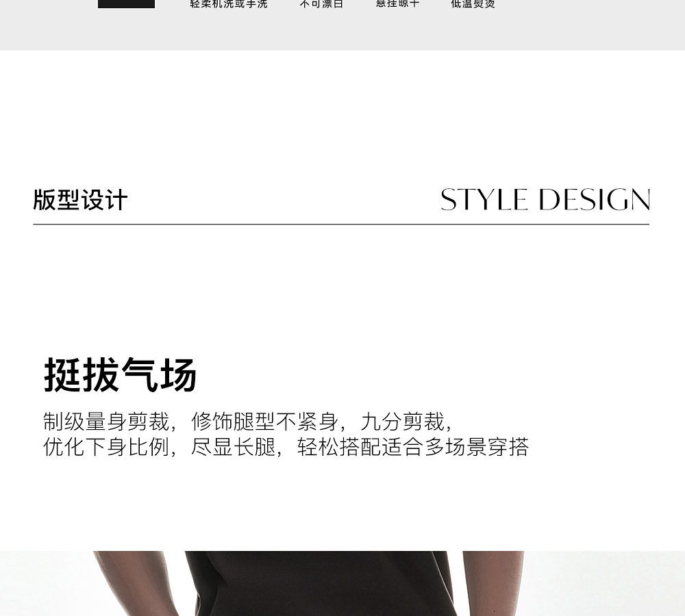Click the horizontal divider under 版型设计
The image size is (685, 616).
click(341, 224)
